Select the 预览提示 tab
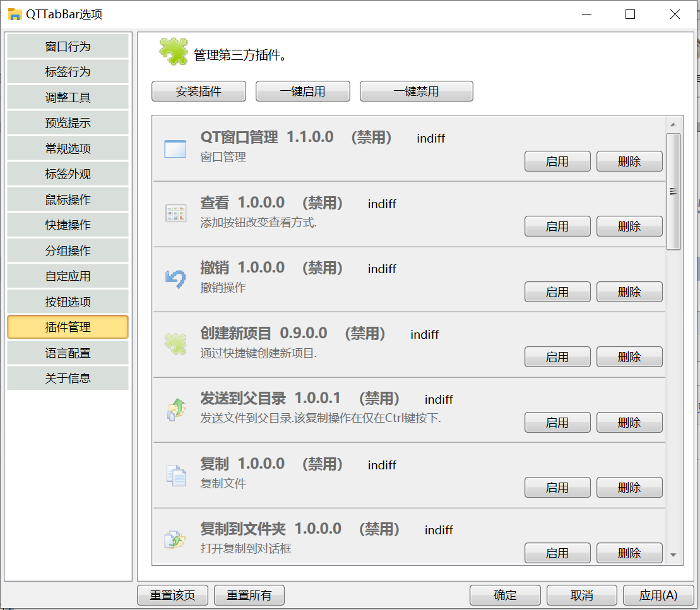The width and height of the screenshot is (700, 610). [68, 123]
